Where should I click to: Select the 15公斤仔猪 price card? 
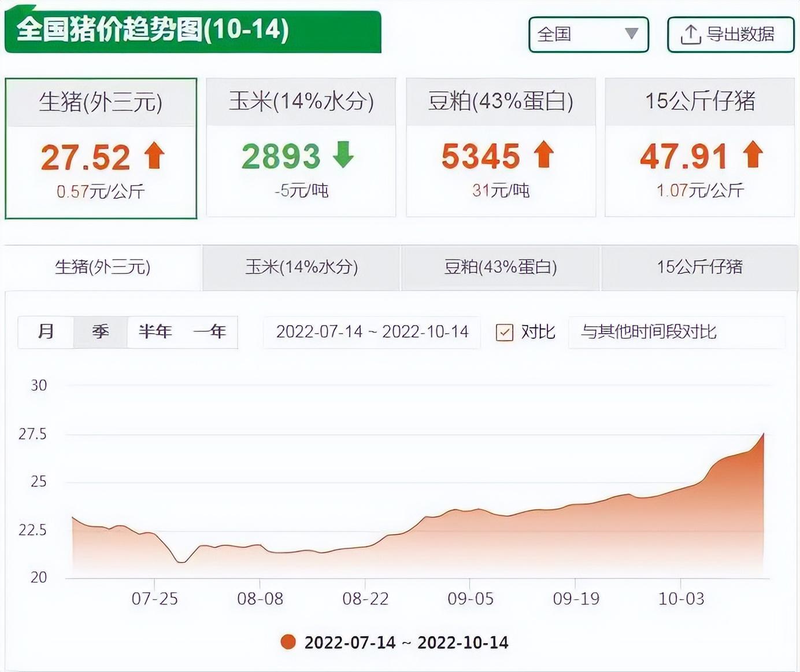pyautogui.click(x=699, y=147)
